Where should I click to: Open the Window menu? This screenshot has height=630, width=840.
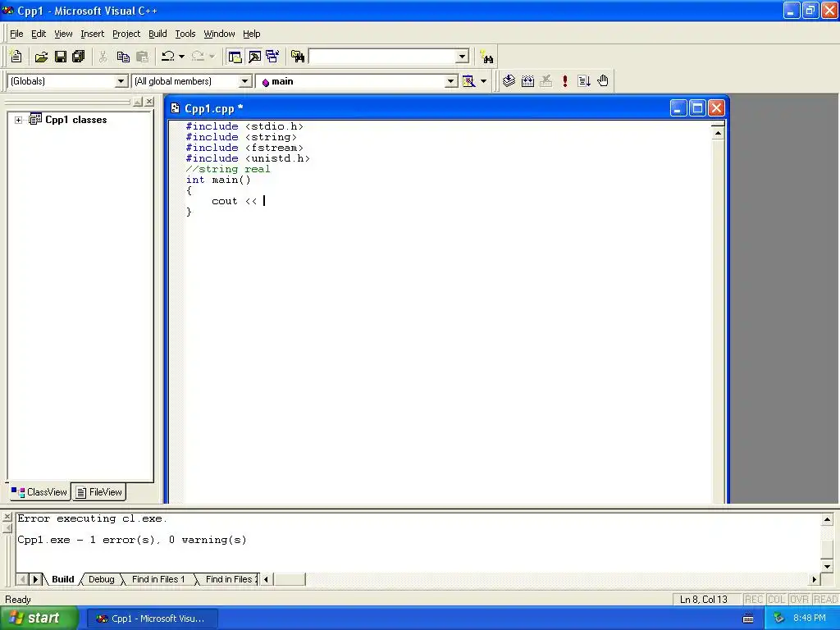(219, 34)
